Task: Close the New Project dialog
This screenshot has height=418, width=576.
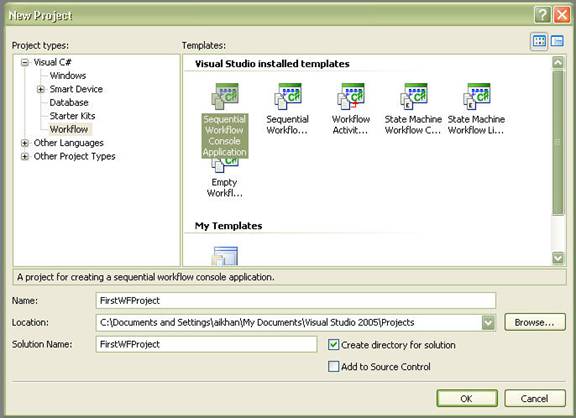Action: point(562,15)
